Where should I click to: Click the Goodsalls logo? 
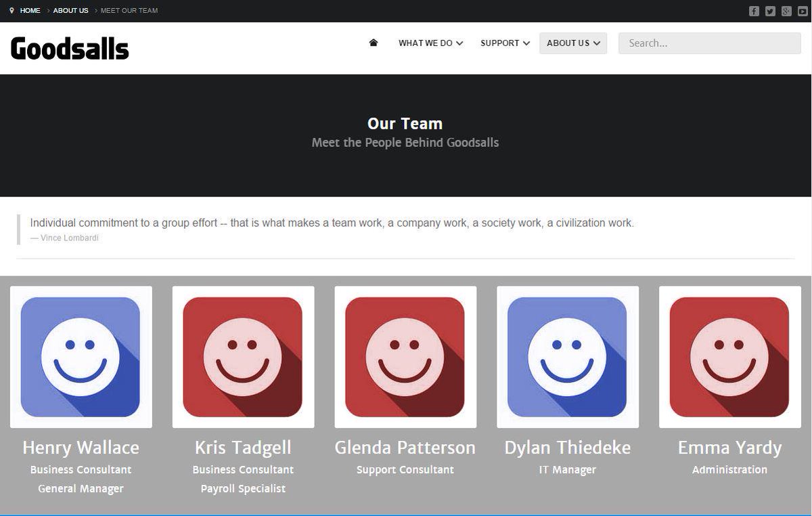pos(70,49)
